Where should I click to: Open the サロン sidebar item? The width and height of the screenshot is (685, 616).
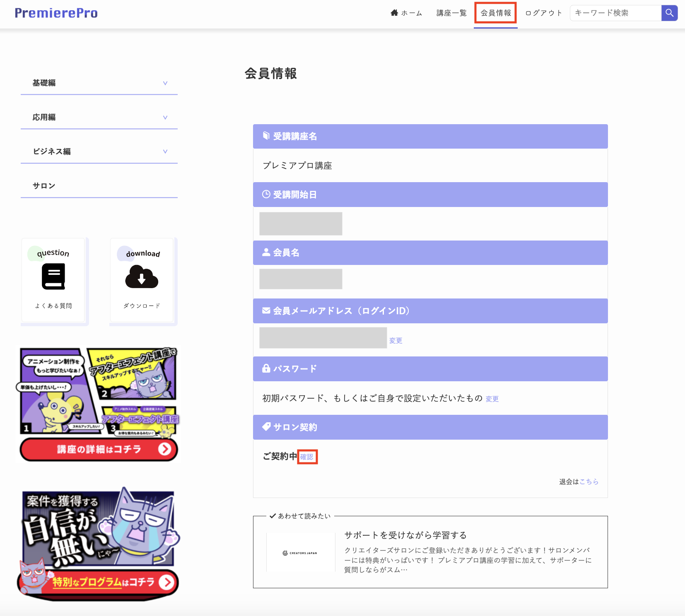[x=44, y=186]
